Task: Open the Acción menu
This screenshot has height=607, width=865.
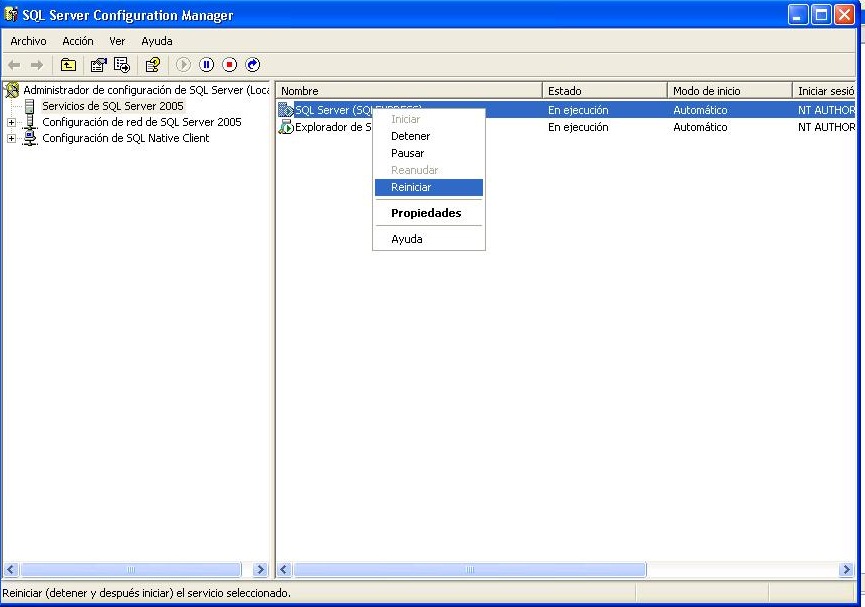Action: coord(78,41)
